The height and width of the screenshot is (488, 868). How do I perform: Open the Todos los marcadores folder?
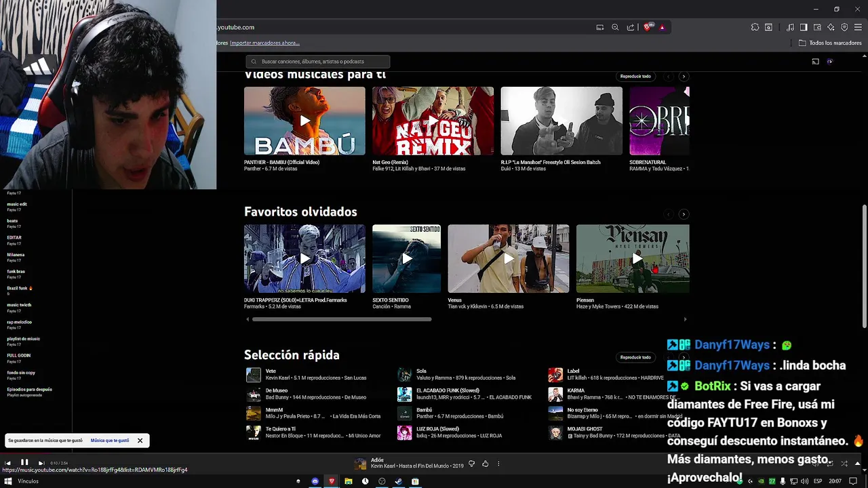(x=830, y=43)
